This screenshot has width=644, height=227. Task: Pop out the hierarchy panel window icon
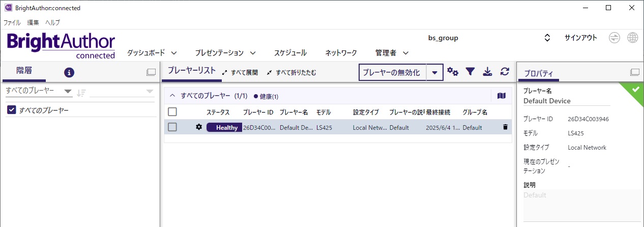coord(151,72)
